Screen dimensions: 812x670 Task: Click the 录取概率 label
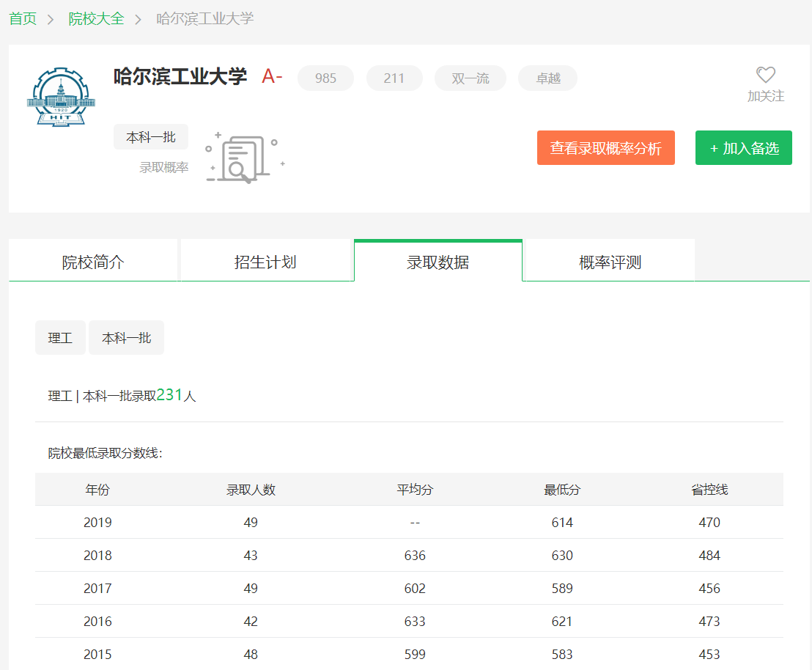(163, 167)
